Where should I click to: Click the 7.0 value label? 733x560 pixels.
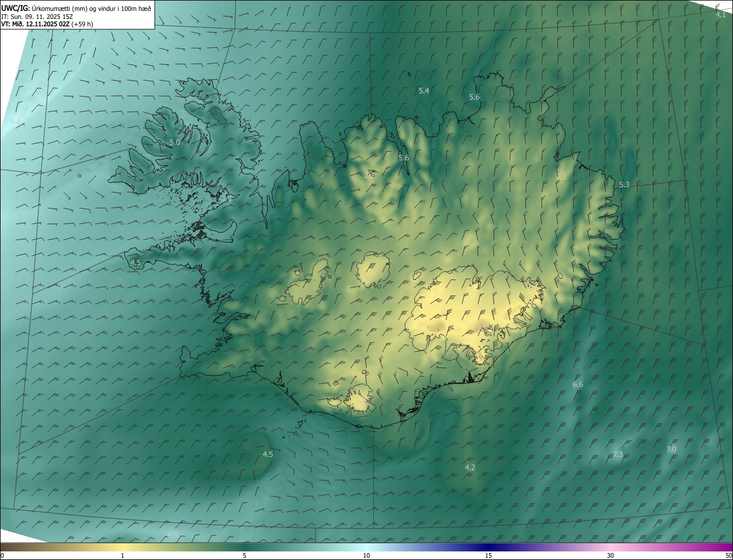tap(671, 449)
